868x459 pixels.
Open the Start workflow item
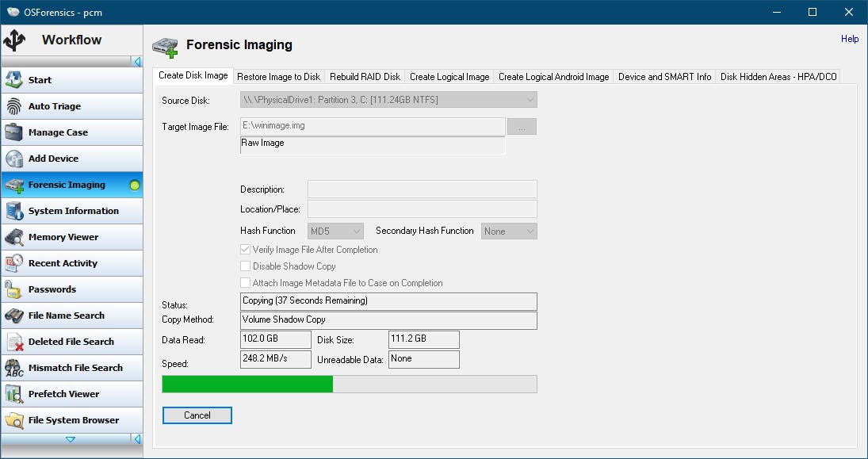click(x=72, y=80)
